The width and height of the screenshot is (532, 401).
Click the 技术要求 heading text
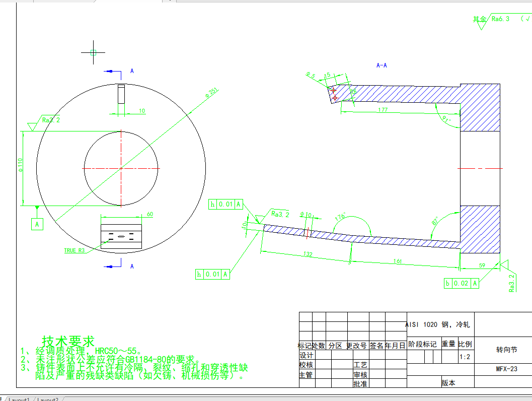click(x=68, y=341)
